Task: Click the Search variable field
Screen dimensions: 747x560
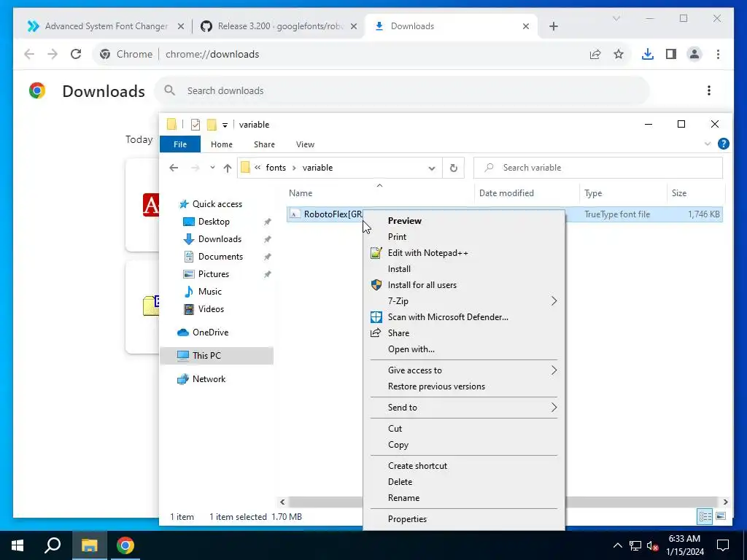Action: tap(598, 168)
